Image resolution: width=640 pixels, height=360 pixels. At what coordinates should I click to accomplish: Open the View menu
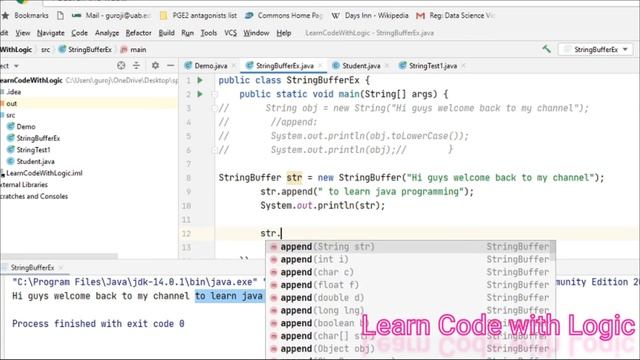[x=22, y=33]
